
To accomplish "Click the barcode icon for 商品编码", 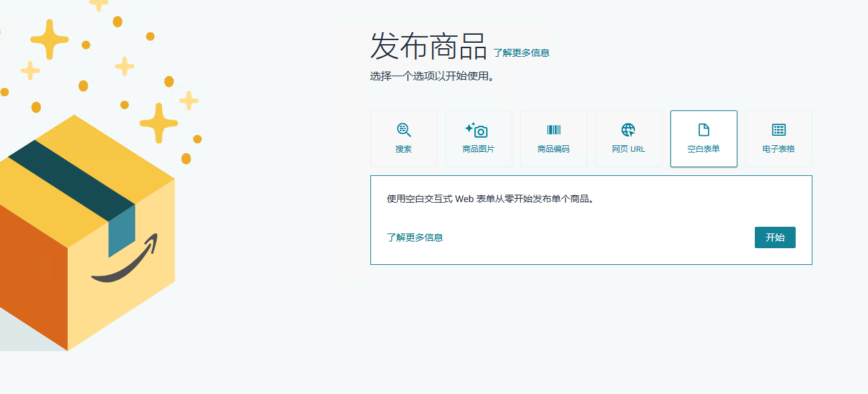I will click(553, 130).
